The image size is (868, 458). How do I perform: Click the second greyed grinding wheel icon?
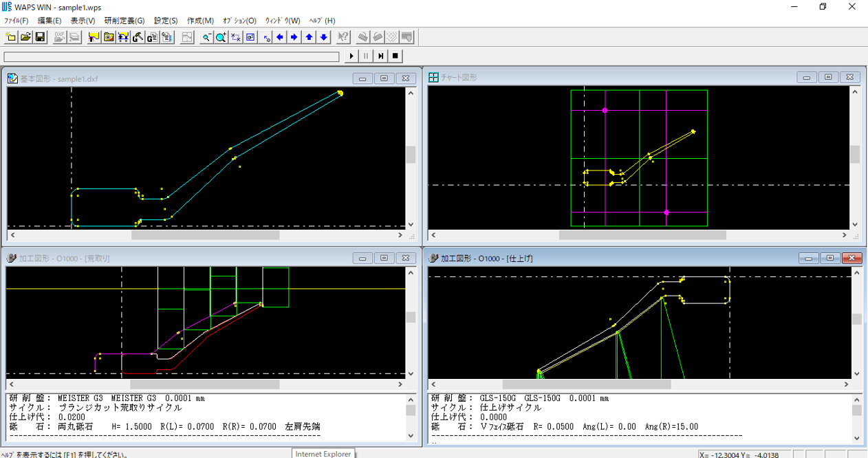[x=378, y=37]
